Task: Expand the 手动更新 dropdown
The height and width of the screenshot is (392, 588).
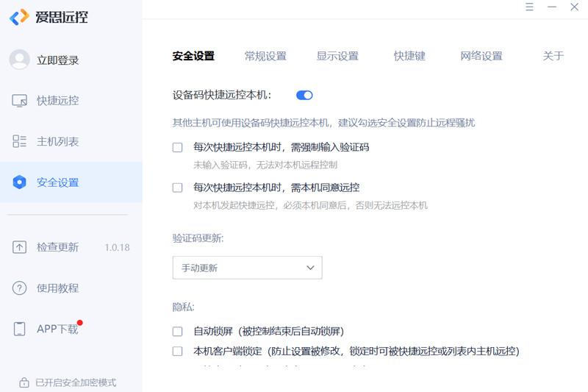Action: pos(247,268)
